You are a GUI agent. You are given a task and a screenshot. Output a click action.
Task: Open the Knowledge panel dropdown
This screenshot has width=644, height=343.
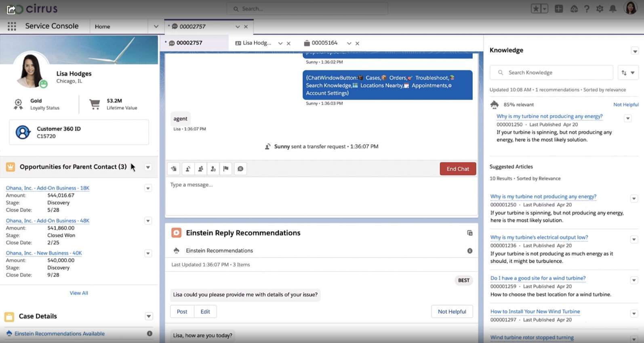tap(635, 51)
